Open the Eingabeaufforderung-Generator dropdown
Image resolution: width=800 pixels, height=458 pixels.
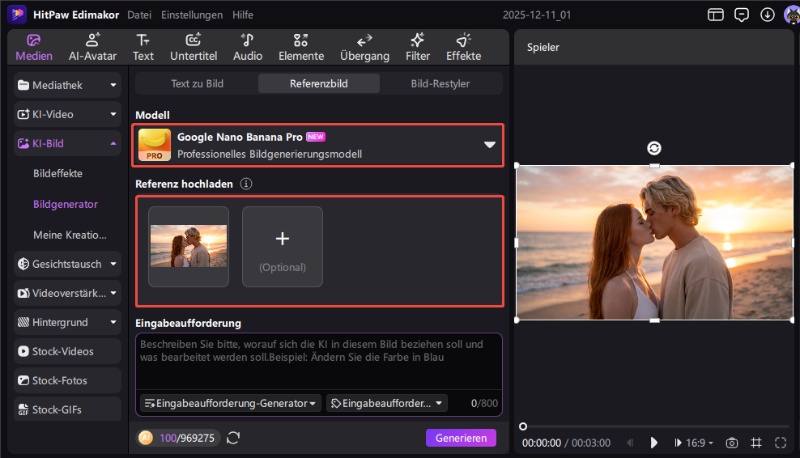231,403
